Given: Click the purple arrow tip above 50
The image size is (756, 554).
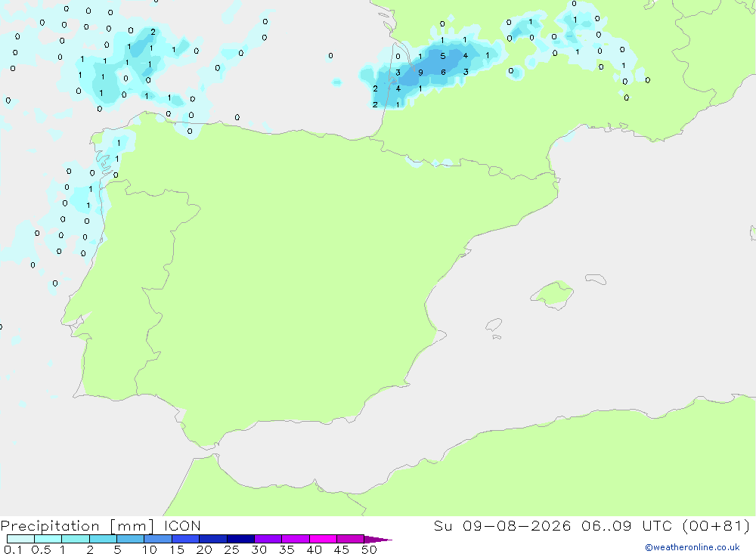Looking at the screenshot, I should (x=378, y=539).
